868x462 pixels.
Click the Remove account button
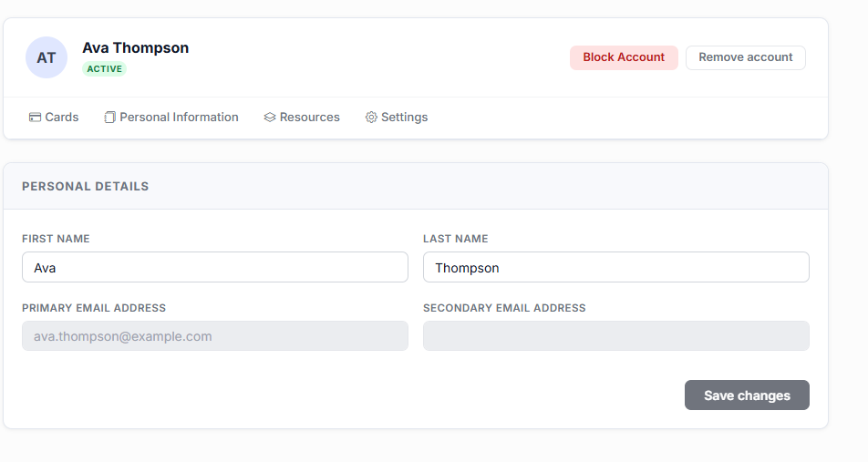click(746, 57)
